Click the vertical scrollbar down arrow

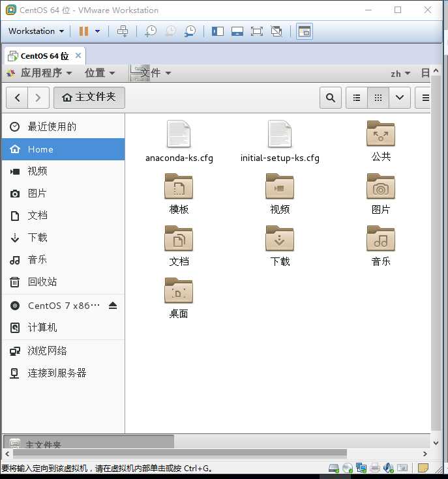pos(436,443)
